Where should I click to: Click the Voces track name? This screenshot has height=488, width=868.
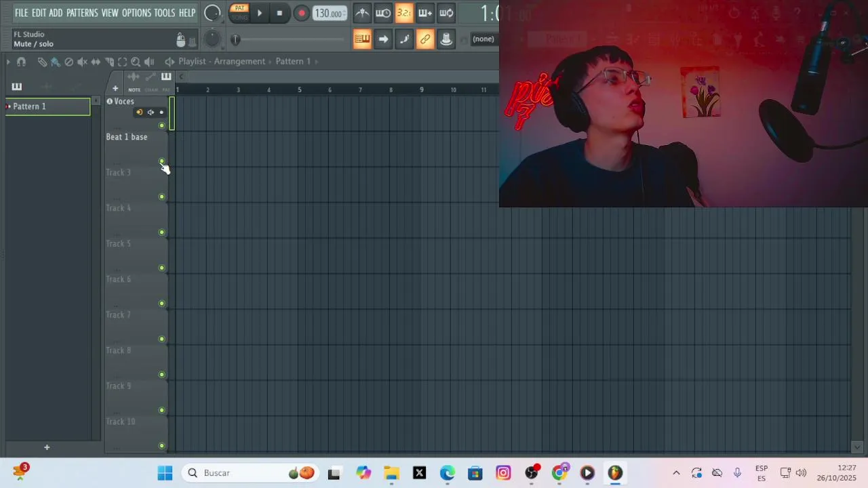click(124, 102)
